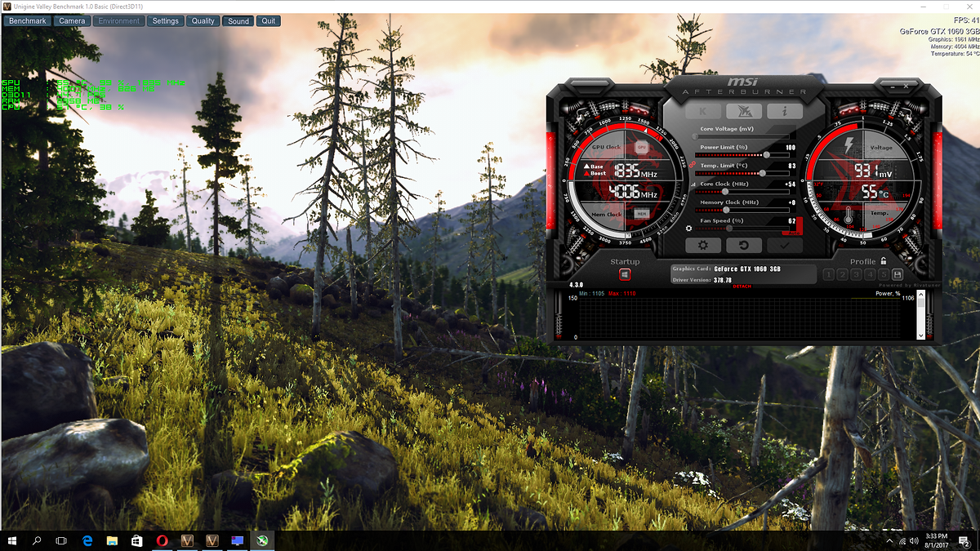The width and height of the screenshot is (980, 551).
Task: Click the graph scrollbar down arrow
Action: [921, 335]
